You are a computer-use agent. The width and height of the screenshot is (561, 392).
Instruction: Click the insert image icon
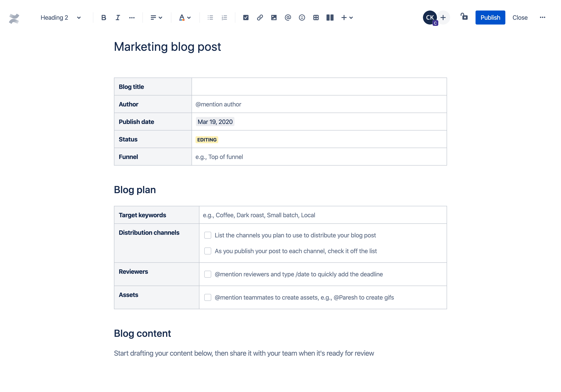click(273, 18)
